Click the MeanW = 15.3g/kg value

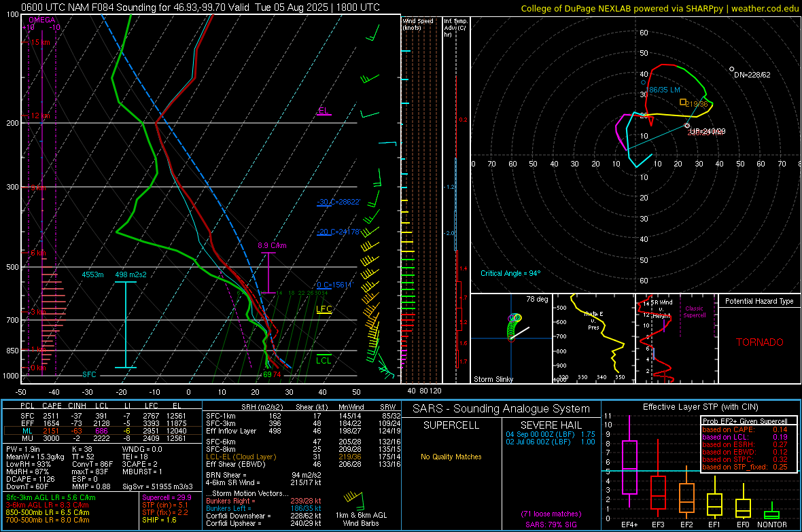[35, 457]
